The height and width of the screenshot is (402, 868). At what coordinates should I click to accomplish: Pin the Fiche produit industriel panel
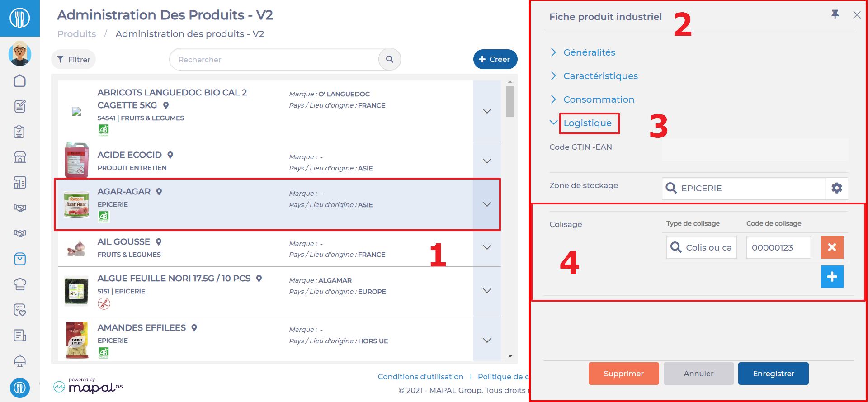(835, 14)
